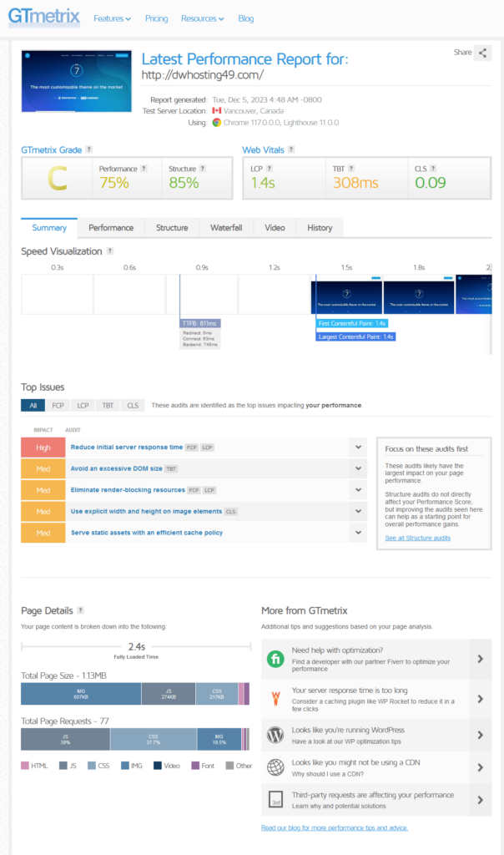Click the High impact badge
This screenshot has height=855, width=504.
(x=43, y=448)
